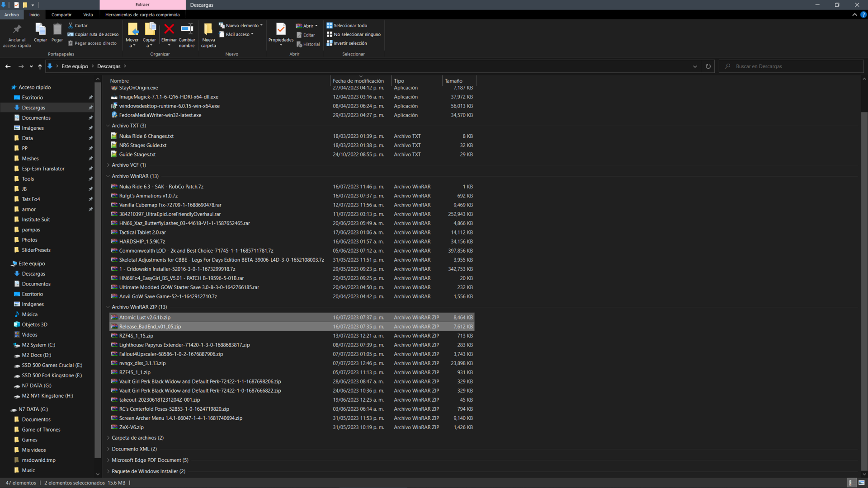Select the Extraer contextual tab

coord(142,5)
